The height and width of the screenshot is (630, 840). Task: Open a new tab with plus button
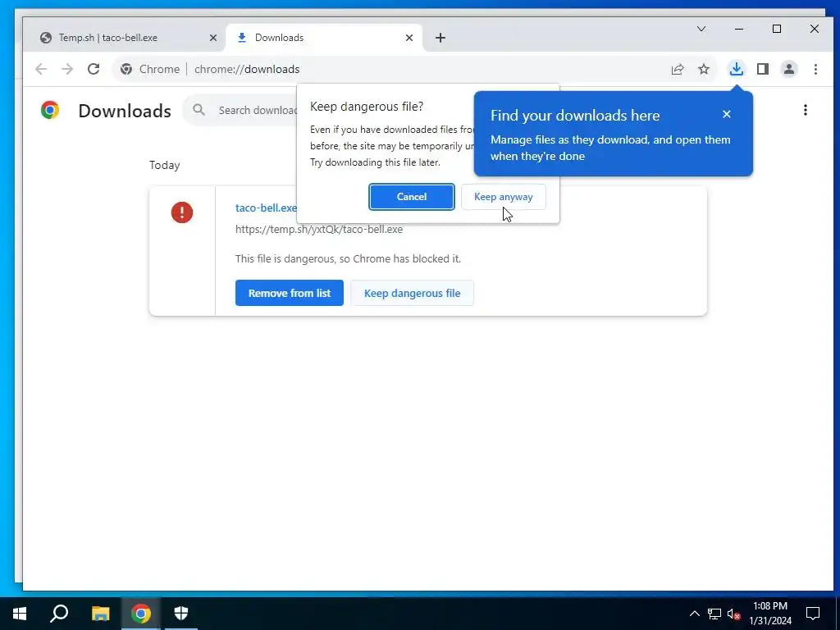point(440,38)
